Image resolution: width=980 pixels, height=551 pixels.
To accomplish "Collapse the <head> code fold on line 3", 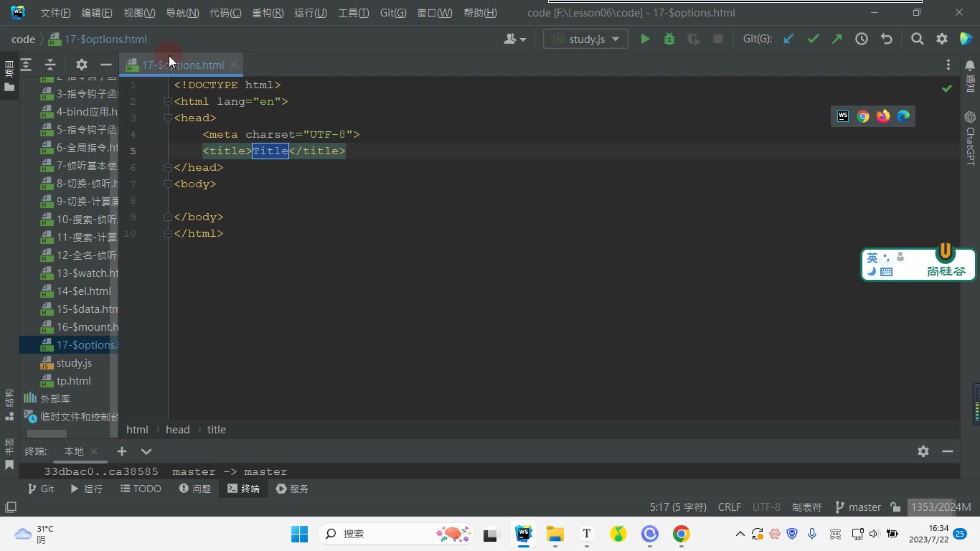I will tap(168, 118).
